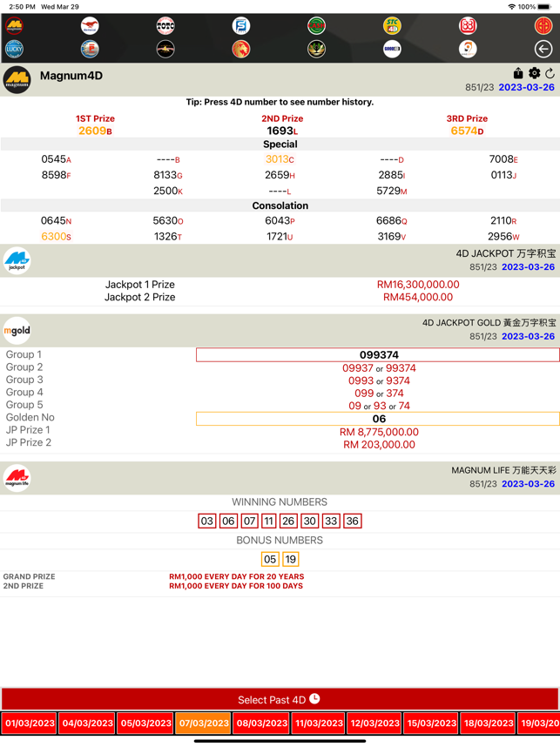Select past draw date 15/03/2023
560x747 pixels.
coord(431,723)
